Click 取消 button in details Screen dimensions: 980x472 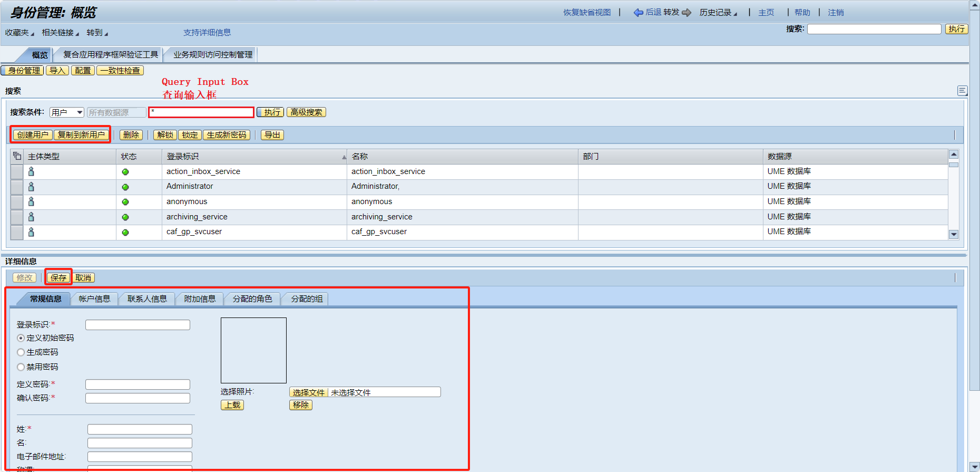click(x=83, y=278)
